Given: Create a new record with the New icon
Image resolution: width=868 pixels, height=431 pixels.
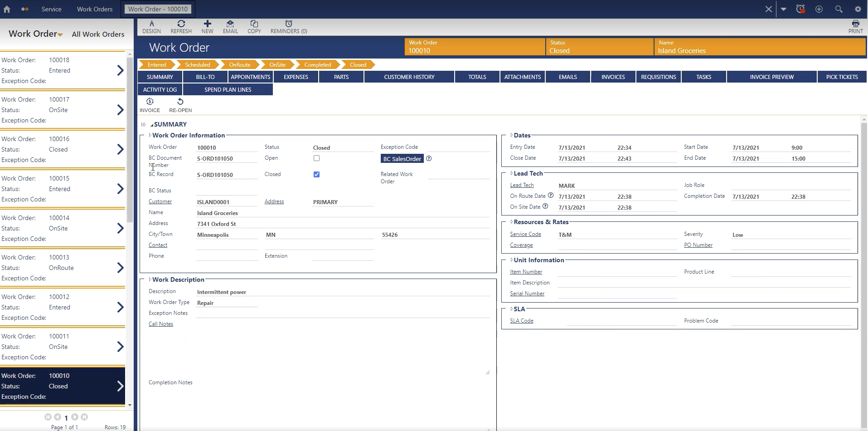Looking at the screenshot, I should click(x=207, y=26).
